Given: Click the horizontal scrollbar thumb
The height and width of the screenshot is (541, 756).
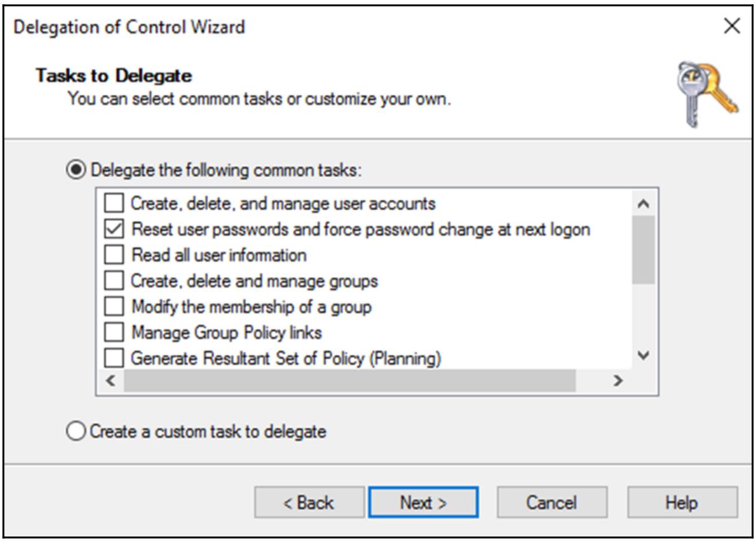Looking at the screenshot, I should [349, 381].
